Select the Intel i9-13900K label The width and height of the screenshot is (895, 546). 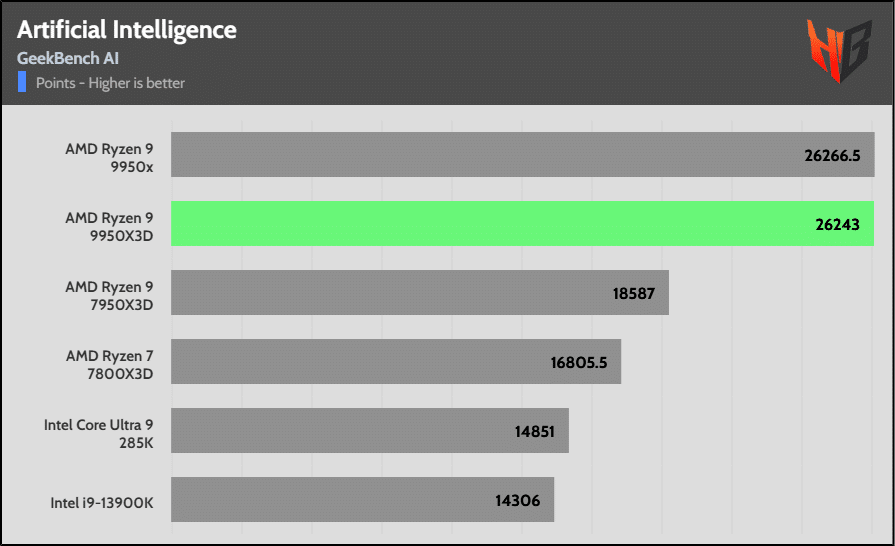click(102, 501)
